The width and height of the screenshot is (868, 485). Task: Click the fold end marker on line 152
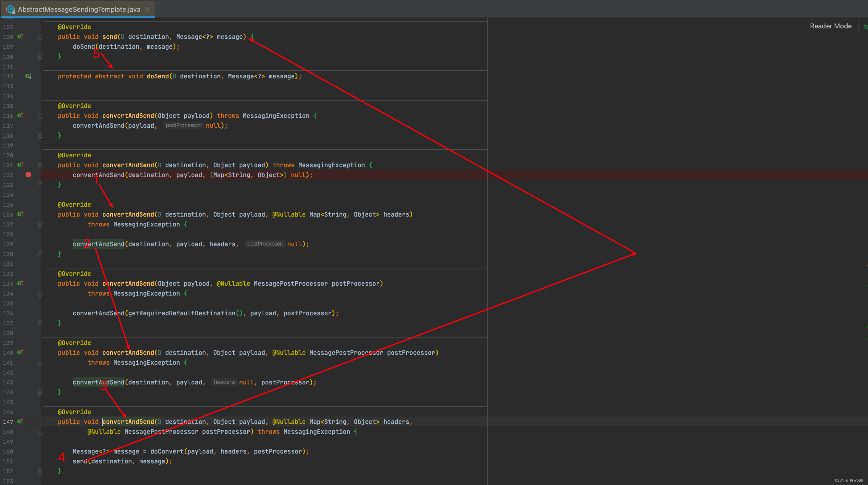[x=40, y=471]
